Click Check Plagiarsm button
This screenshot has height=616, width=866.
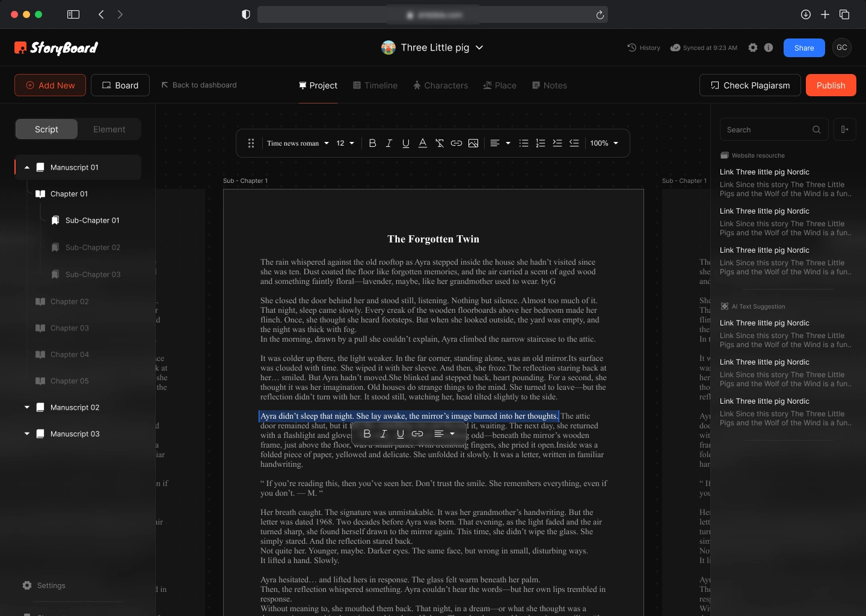tap(750, 85)
